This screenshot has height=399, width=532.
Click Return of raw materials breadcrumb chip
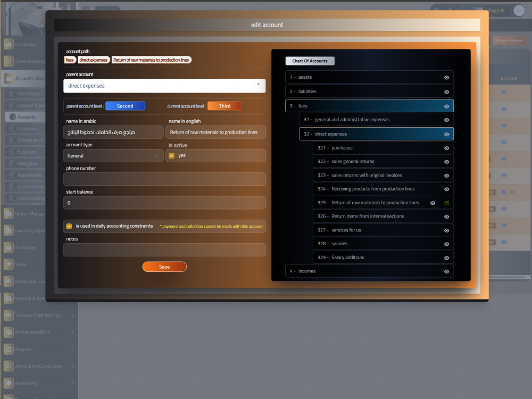point(151,60)
